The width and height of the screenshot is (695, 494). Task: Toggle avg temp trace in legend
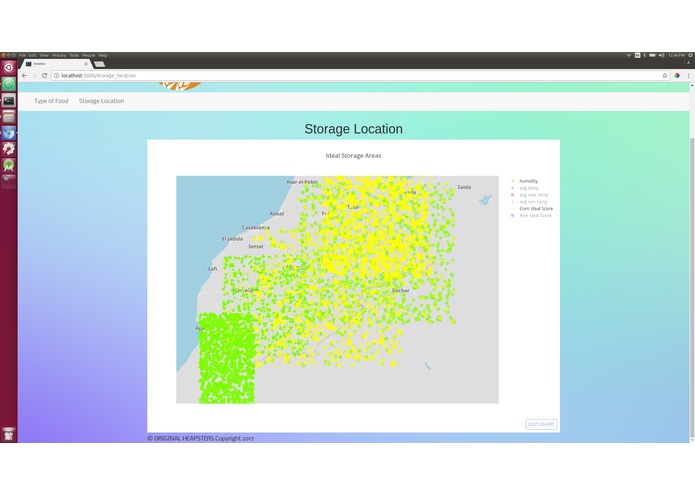(528, 188)
